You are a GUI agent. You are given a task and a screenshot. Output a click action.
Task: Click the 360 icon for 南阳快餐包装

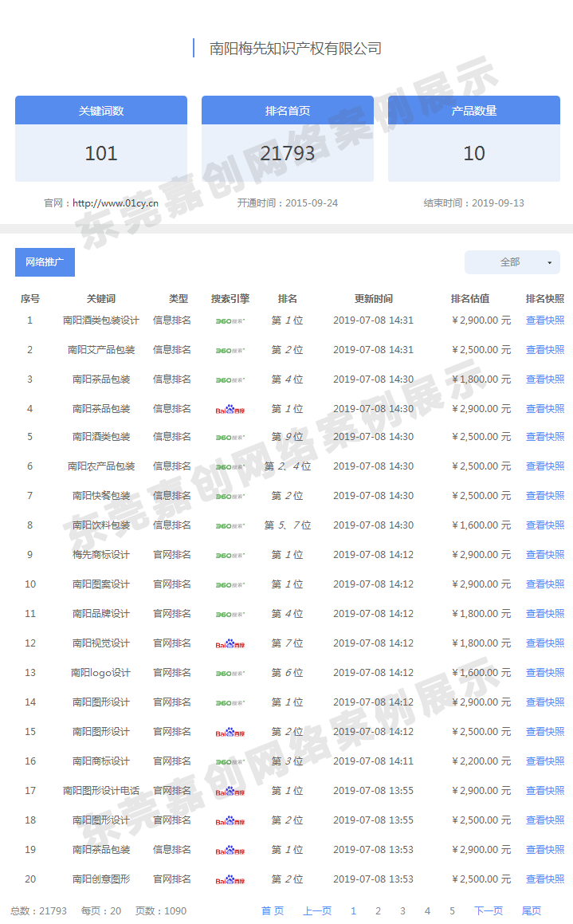(x=230, y=497)
